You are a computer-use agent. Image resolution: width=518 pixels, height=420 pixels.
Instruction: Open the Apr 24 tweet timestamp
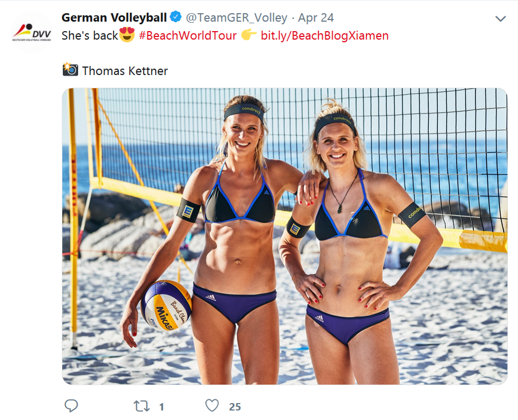pyautogui.click(x=316, y=18)
